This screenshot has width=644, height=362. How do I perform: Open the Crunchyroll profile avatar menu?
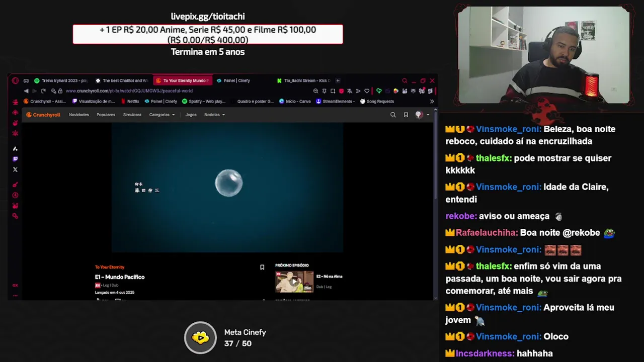click(419, 115)
